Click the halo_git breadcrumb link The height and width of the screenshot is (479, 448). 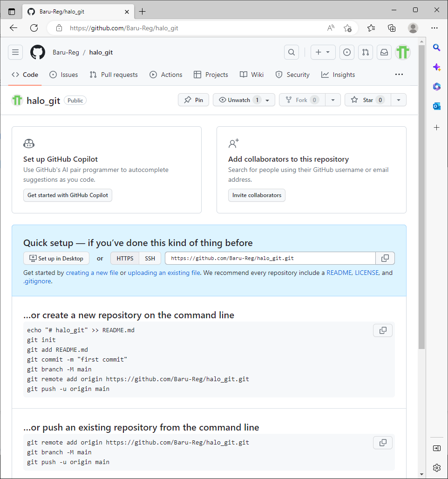[101, 52]
